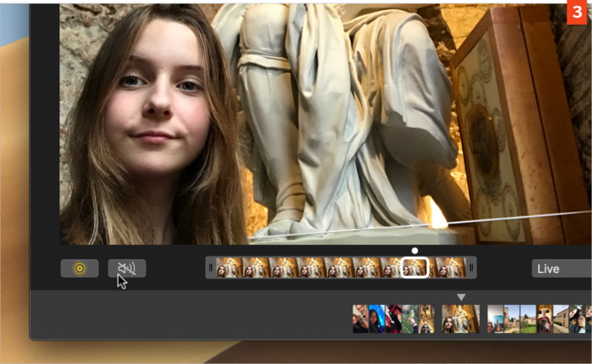Select the current statue selfie thumbnail
592x364 pixels.
pos(461,318)
